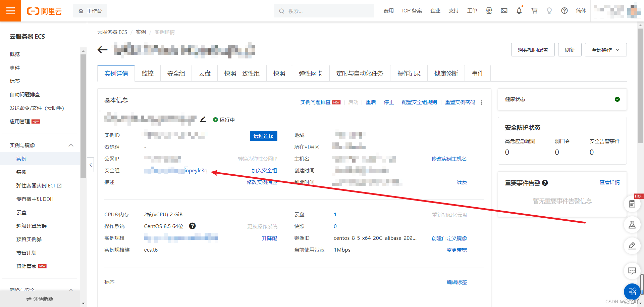Viewport: 644px width, 307px height.
Task: Click 升降配 link
Action: [x=269, y=238]
